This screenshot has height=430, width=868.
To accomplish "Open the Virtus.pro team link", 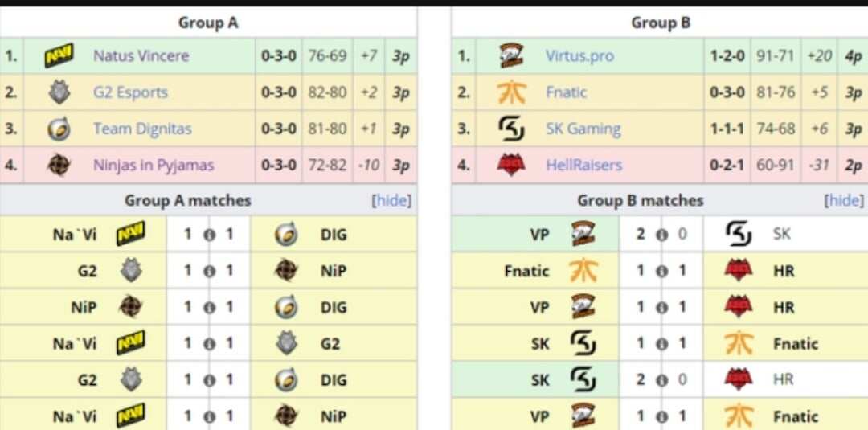I will point(579,55).
